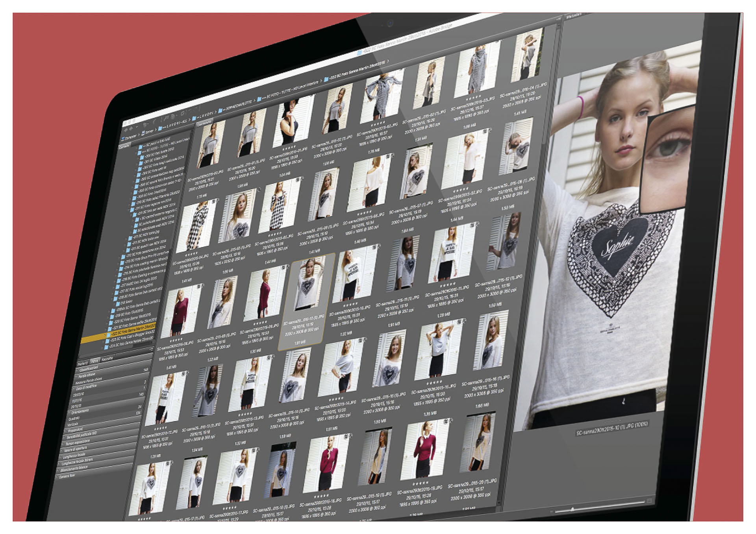Viewport: 756px width, 534px height.
Task: Click the SOPHIECHARLOTTE folder icon in path bar
Action: pyautogui.click(x=220, y=111)
